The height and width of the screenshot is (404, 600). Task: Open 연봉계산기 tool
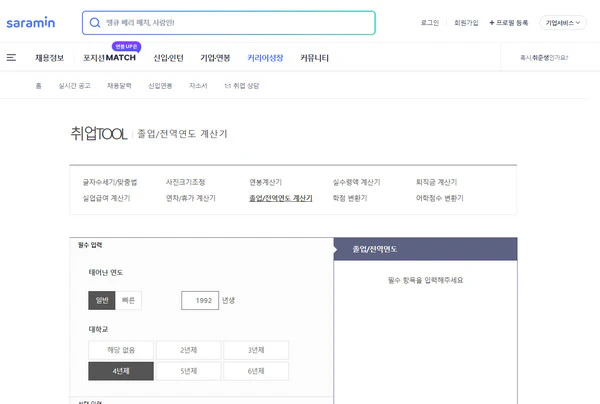pyautogui.click(x=266, y=182)
